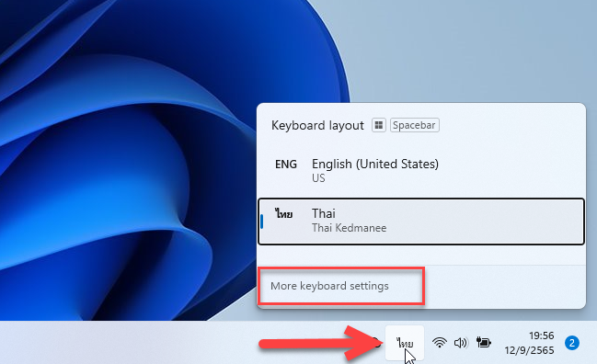This screenshot has width=597, height=364.
Task: Switch input to English (United States)
Action: (421, 171)
